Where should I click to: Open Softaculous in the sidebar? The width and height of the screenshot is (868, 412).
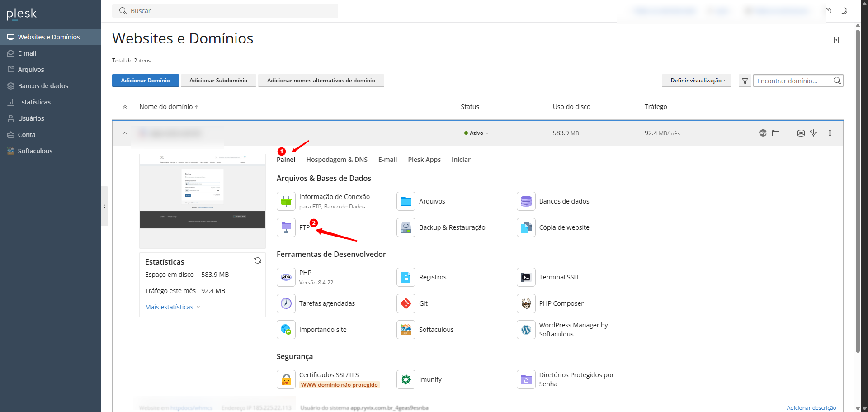click(51, 151)
